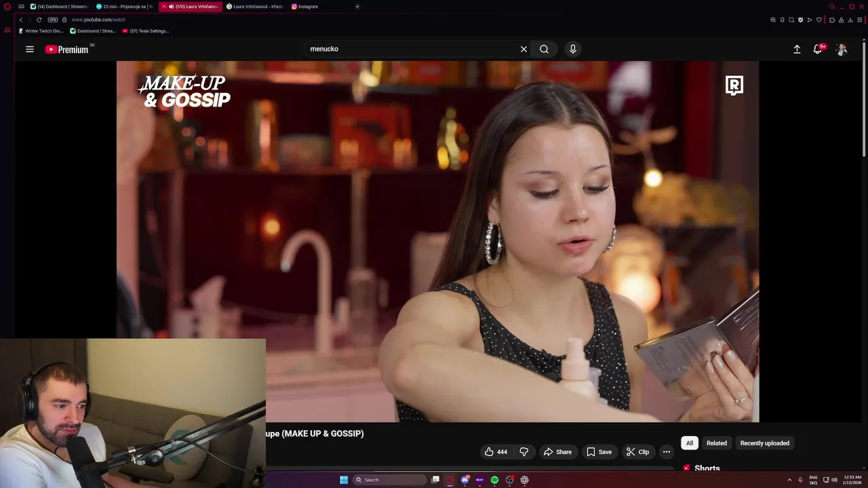Dislike the video with thumbs down
The image size is (868, 488).
click(524, 452)
